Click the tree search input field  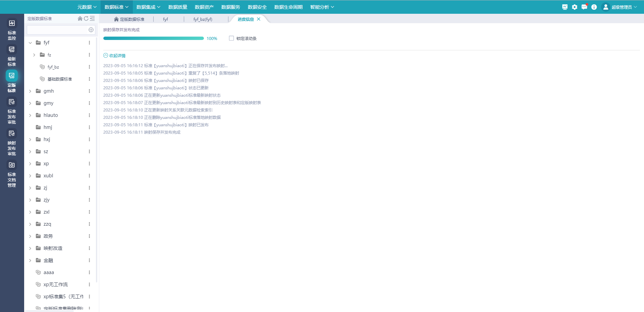tap(57, 30)
